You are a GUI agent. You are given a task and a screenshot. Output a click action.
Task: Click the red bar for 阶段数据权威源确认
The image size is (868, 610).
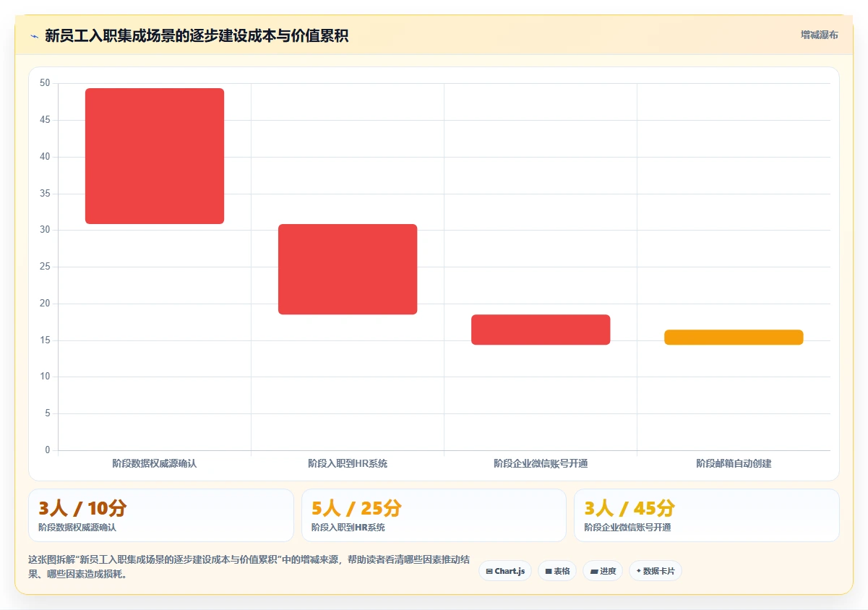pyautogui.click(x=155, y=156)
